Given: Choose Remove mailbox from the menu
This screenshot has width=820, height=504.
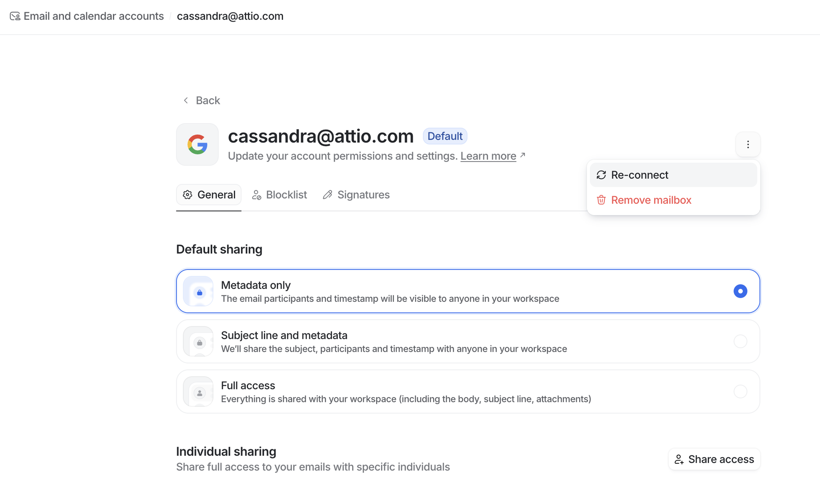Looking at the screenshot, I should tap(650, 200).
